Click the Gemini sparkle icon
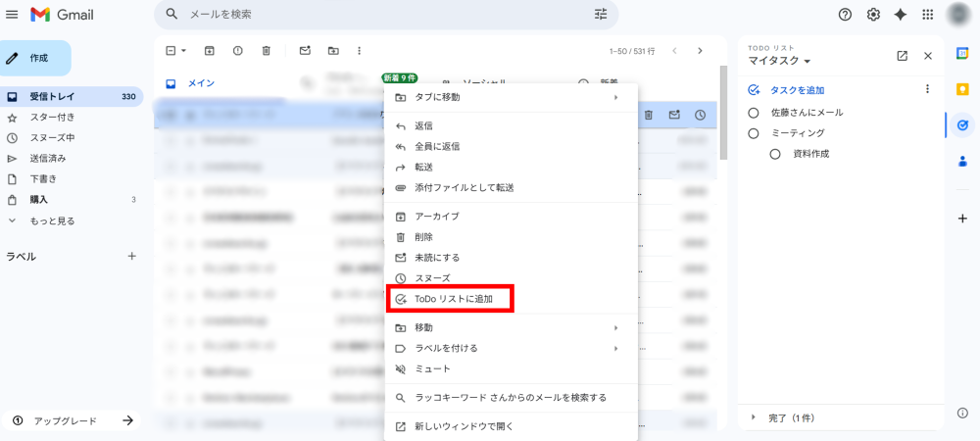The height and width of the screenshot is (441, 980). 900,15
